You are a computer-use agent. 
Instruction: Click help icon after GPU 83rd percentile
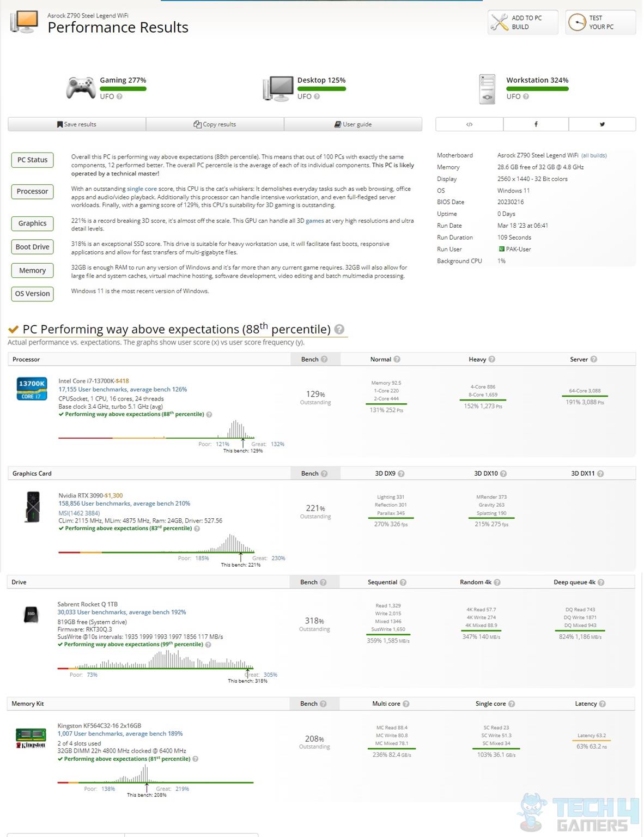pyautogui.click(x=197, y=529)
